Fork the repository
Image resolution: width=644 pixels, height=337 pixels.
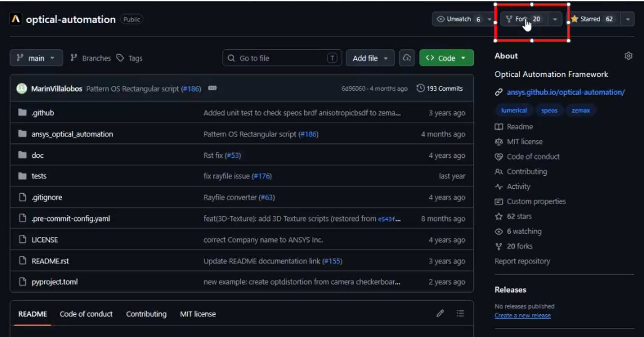(524, 19)
